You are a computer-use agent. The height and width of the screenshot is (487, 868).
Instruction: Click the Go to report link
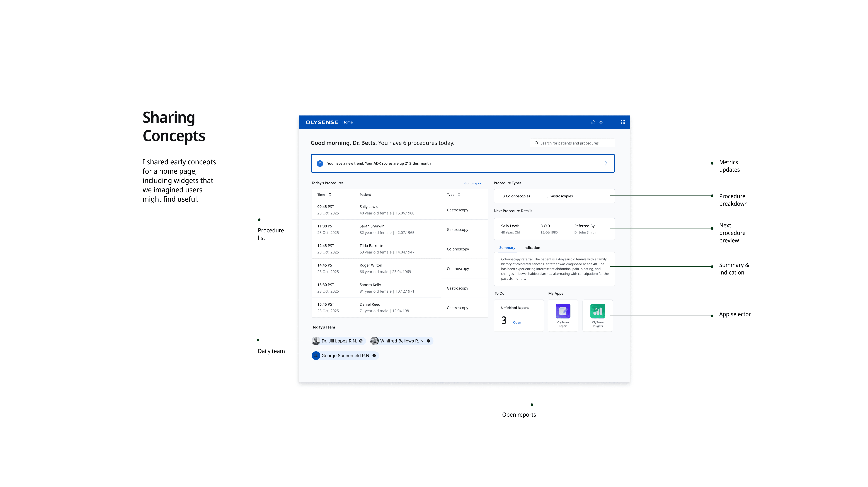(x=473, y=183)
